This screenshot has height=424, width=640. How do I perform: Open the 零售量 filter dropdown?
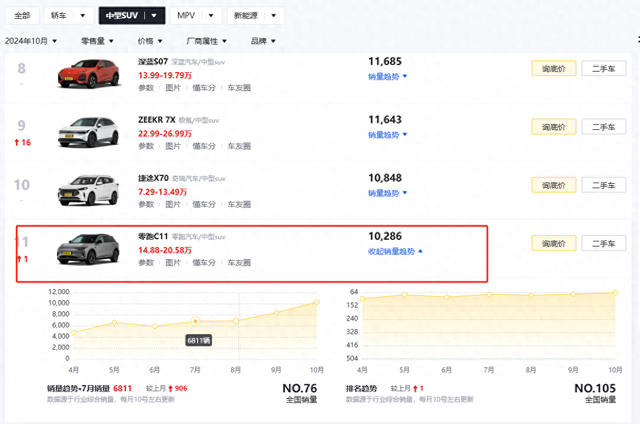(97, 41)
